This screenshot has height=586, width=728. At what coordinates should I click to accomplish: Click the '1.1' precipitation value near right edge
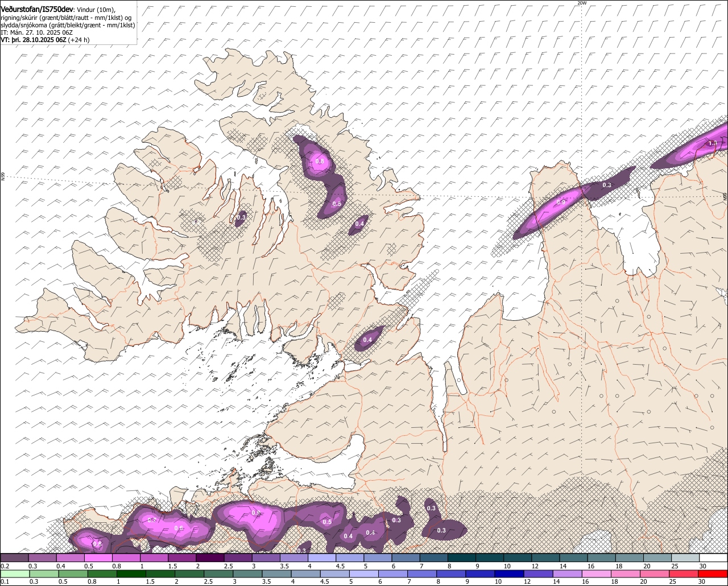[x=712, y=143]
